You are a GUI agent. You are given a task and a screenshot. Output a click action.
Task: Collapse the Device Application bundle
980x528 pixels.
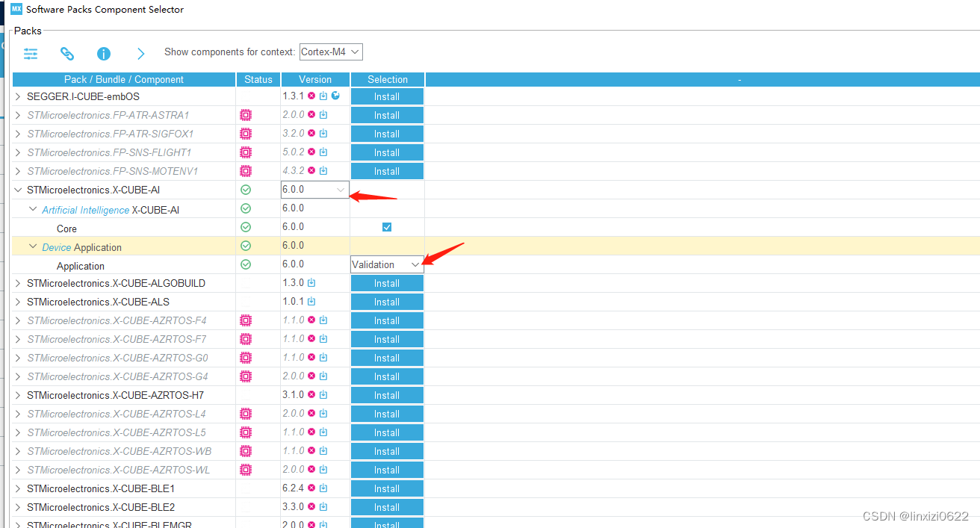[x=33, y=246]
